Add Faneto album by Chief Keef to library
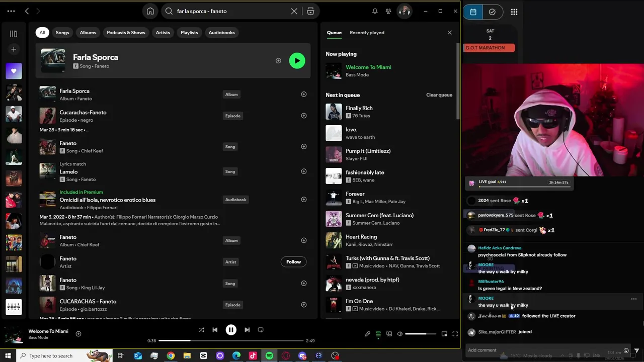Screen dimensions: 644x362 [x=304, y=240]
